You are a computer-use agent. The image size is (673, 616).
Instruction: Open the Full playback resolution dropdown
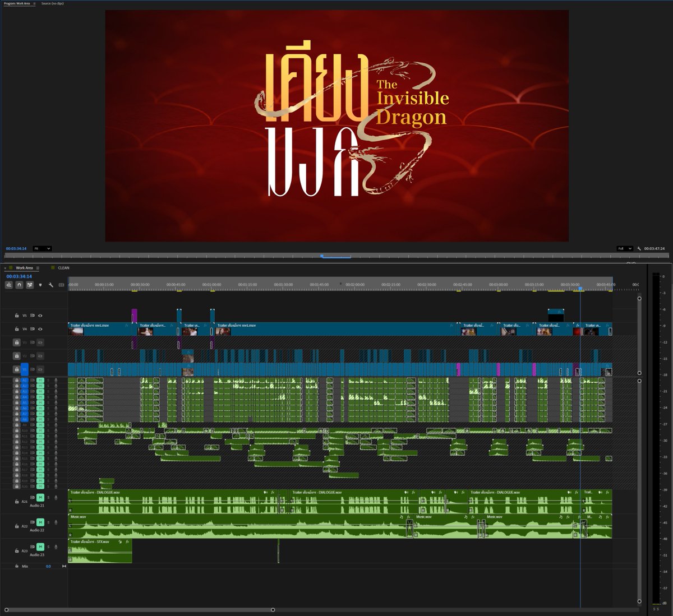(x=625, y=248)
